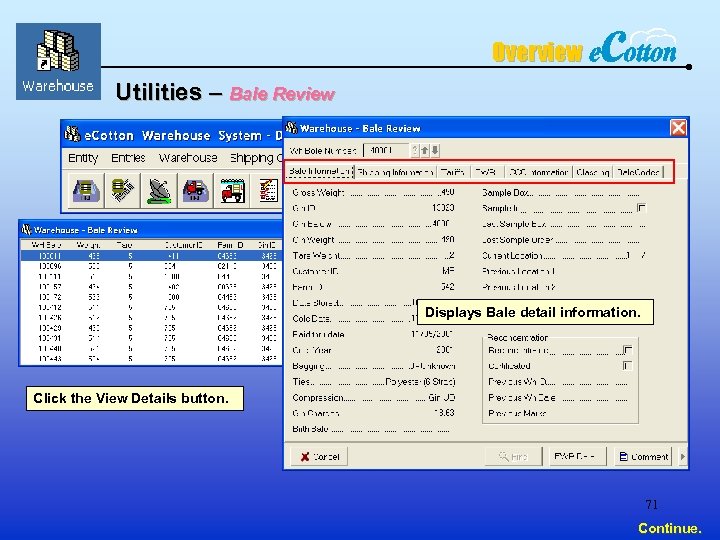The width and height of the screenshot is (720, 540).
Task: Click the red truck in tray icon
Action: (x=196, y=191)
